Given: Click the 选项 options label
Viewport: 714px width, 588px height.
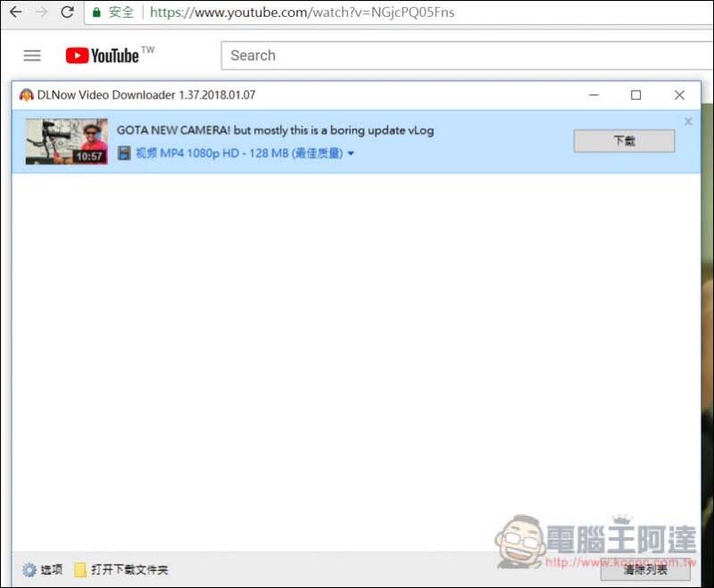Looking at the screenshot, I should coord(52,569).
